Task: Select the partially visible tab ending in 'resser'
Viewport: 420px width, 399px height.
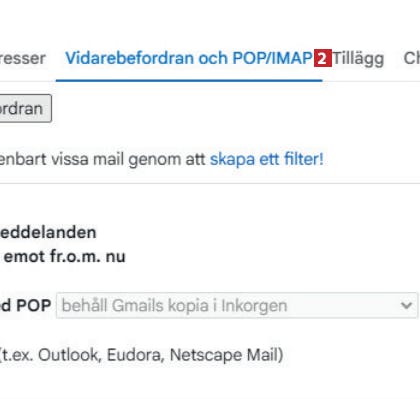Action: 22,58
